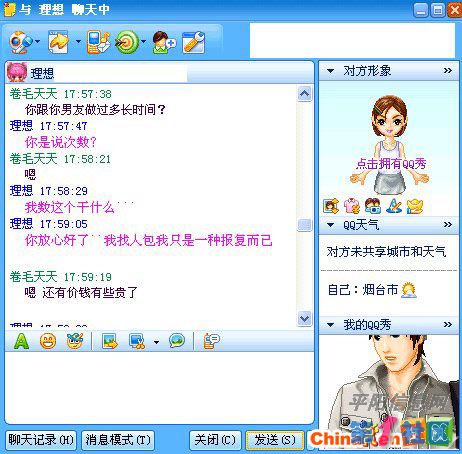Click the magic emoticon icon

[x=75, y=340]
